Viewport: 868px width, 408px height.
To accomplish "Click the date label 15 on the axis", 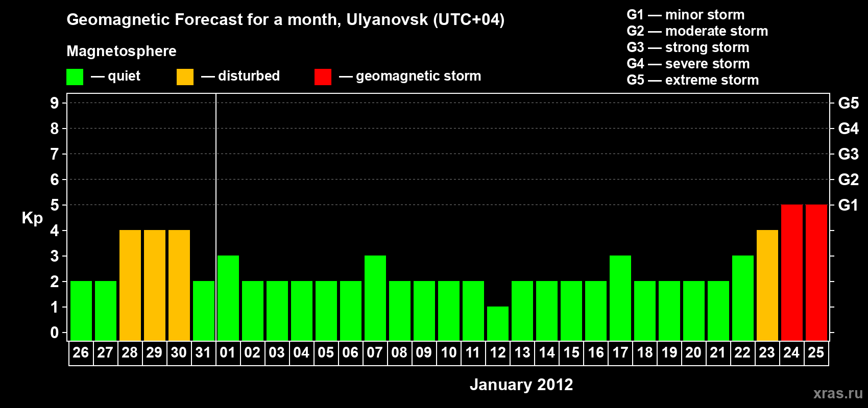I will click(x=571, y=353).
